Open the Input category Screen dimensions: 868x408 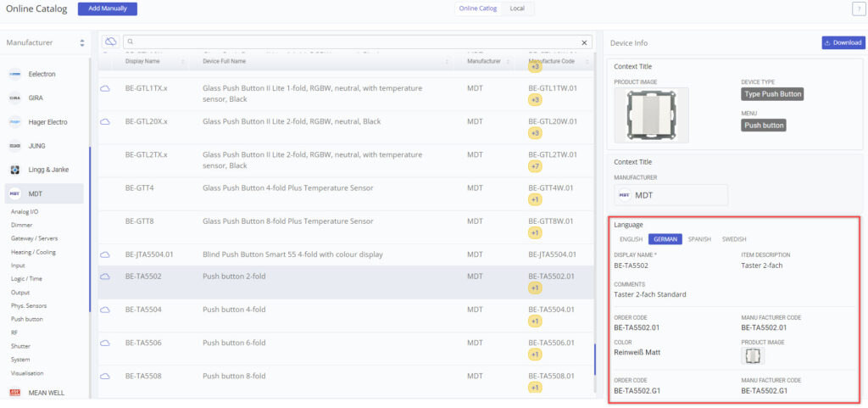pos(18,265)
